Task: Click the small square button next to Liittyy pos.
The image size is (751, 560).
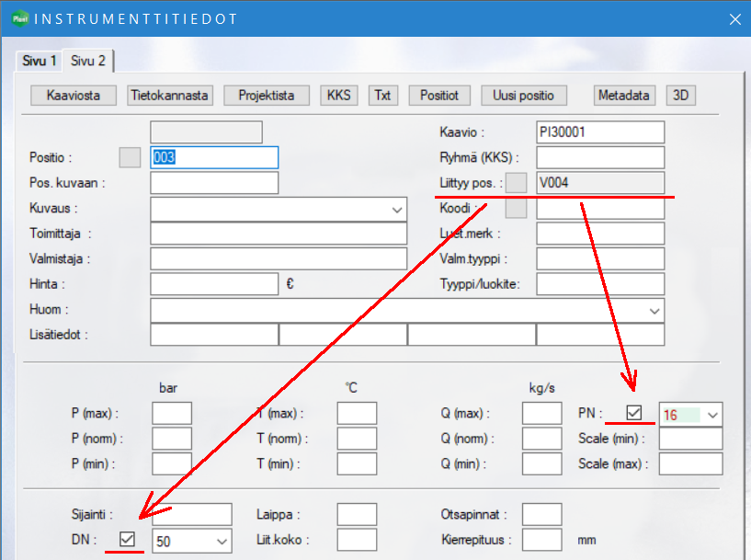Action: tap(517, 183)
